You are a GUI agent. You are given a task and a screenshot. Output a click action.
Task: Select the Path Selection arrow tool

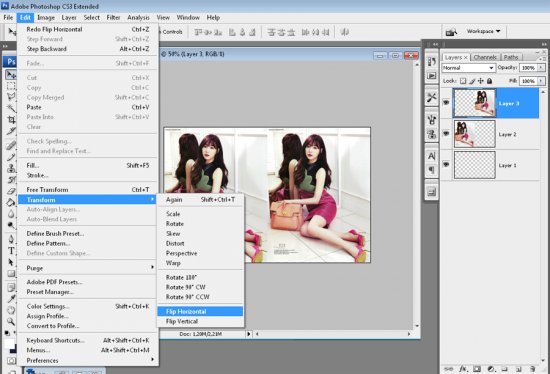pos(11,262)
